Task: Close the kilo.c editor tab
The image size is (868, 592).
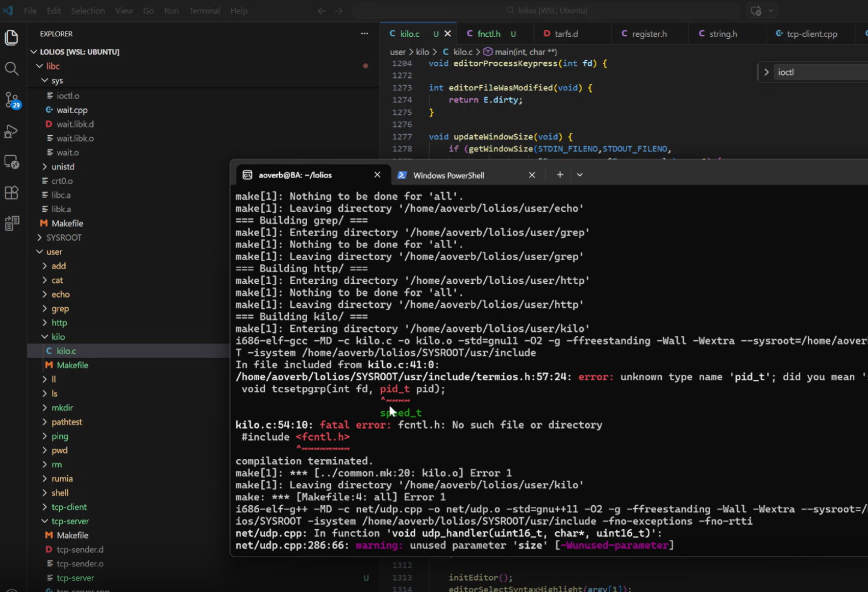Action: coord(448,34)
